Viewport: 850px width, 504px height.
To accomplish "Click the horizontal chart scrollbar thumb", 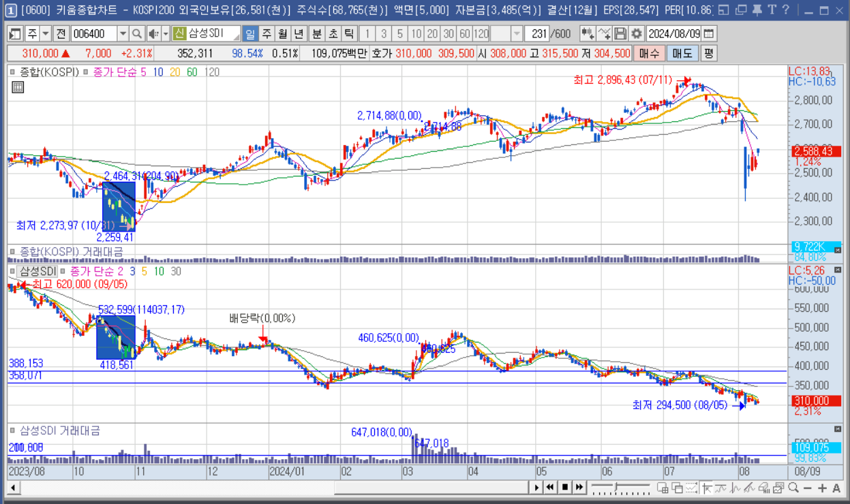I will (431, 487).
